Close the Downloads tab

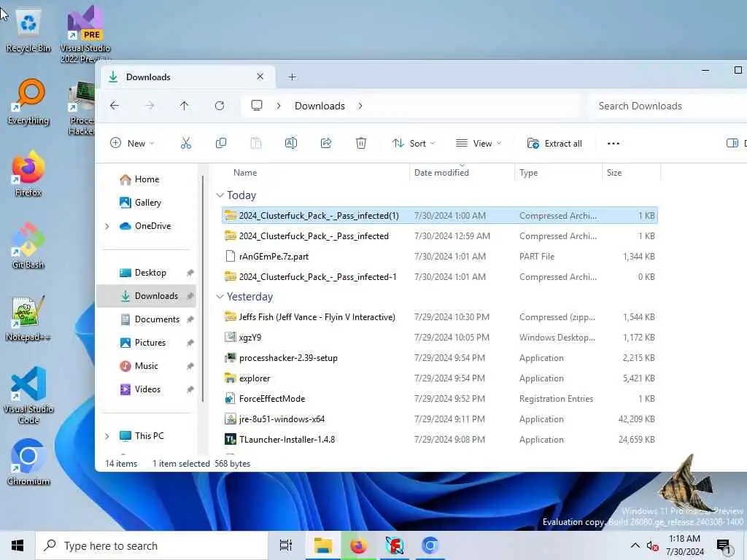(x=260, y=77)
